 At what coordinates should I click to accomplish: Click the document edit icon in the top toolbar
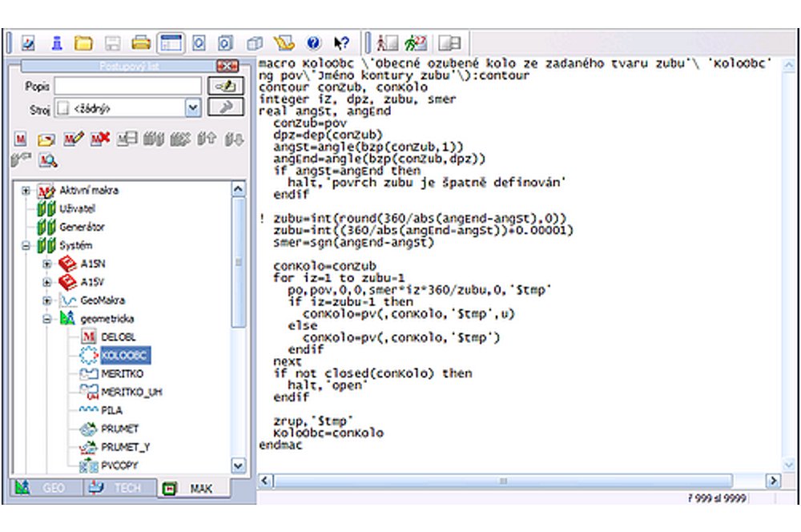(28, 43)
